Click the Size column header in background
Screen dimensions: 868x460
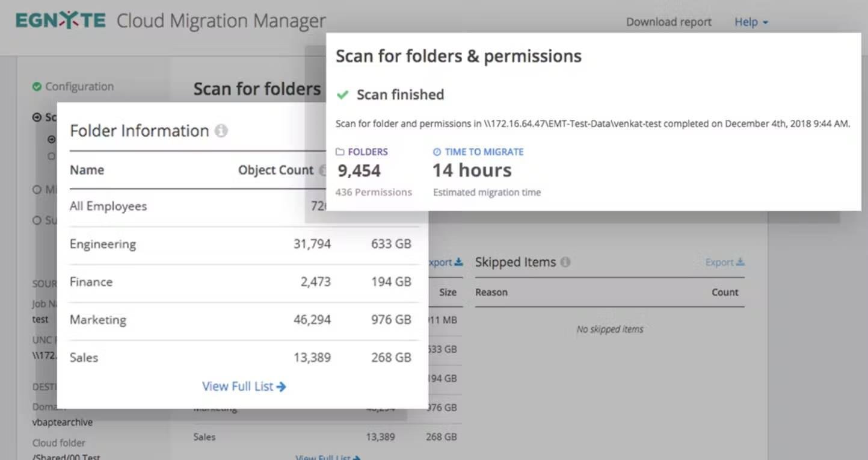[448, 293]
